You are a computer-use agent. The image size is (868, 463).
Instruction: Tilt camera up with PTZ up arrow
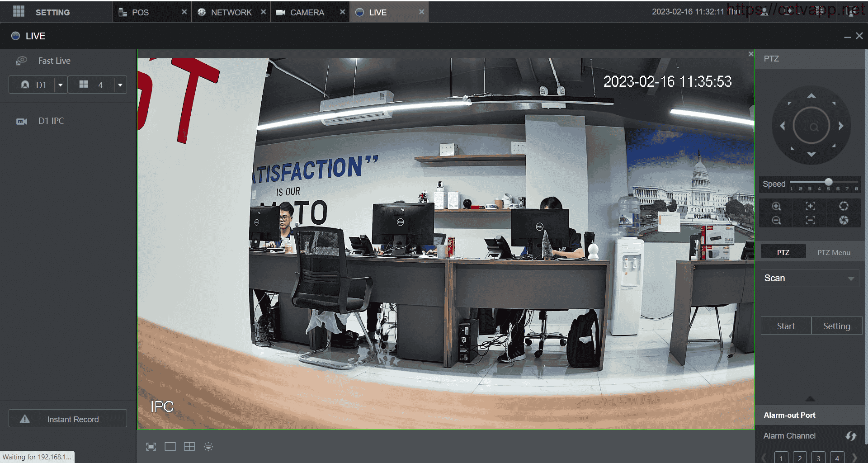pos(811,96)
